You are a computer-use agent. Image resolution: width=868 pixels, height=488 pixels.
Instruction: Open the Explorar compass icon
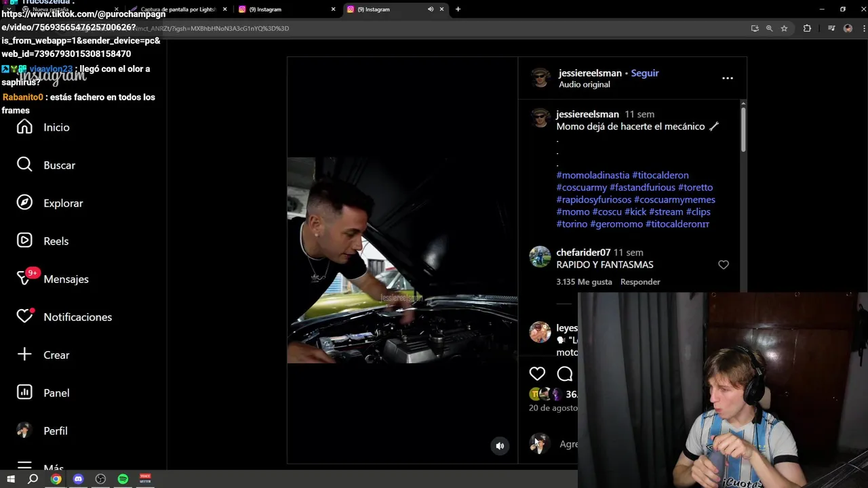pyautogui.click(x=24, y=203)
